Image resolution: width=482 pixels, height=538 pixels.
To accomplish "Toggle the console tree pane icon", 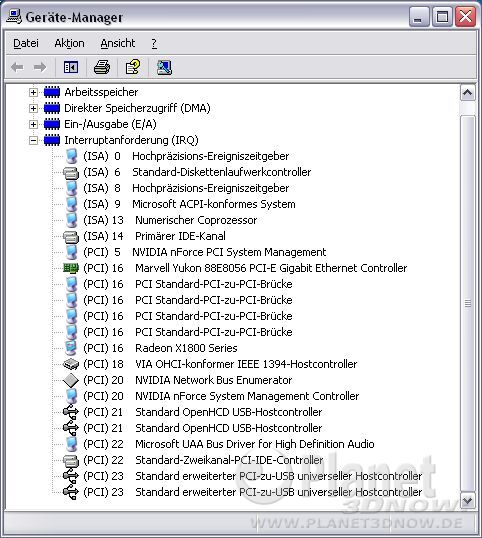I will click(x=71, y=67).
